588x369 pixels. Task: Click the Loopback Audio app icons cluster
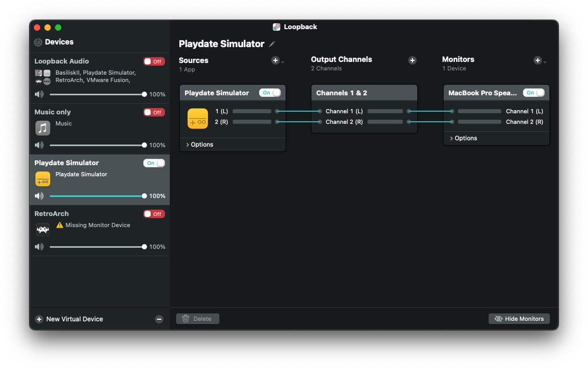tap(43, 77)
